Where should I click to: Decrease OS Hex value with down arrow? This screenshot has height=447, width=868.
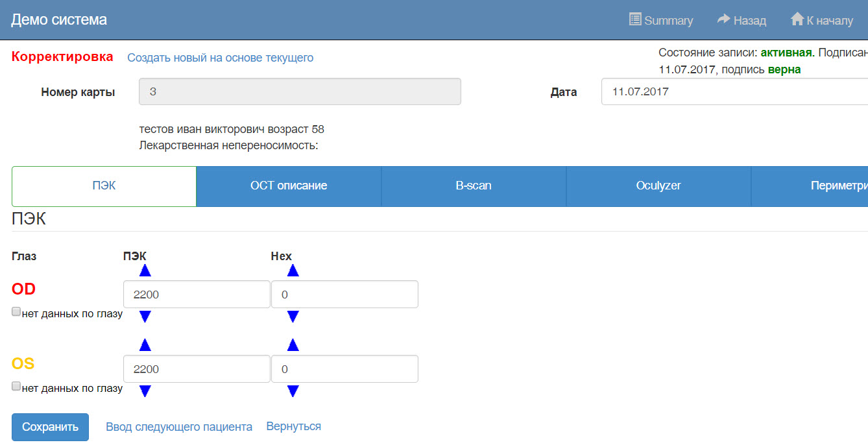[x=293, y=391]
